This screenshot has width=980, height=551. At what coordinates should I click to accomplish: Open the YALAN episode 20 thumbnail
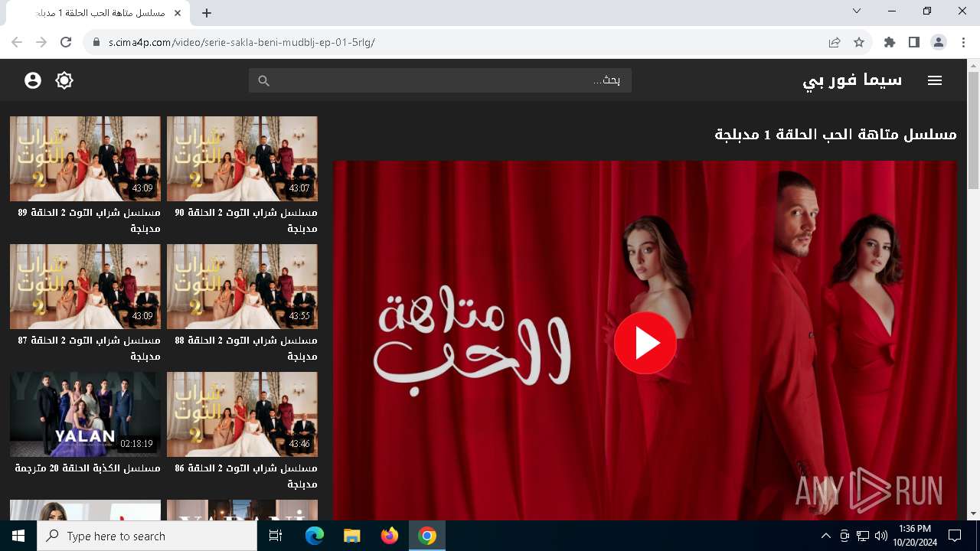(85, 414)
